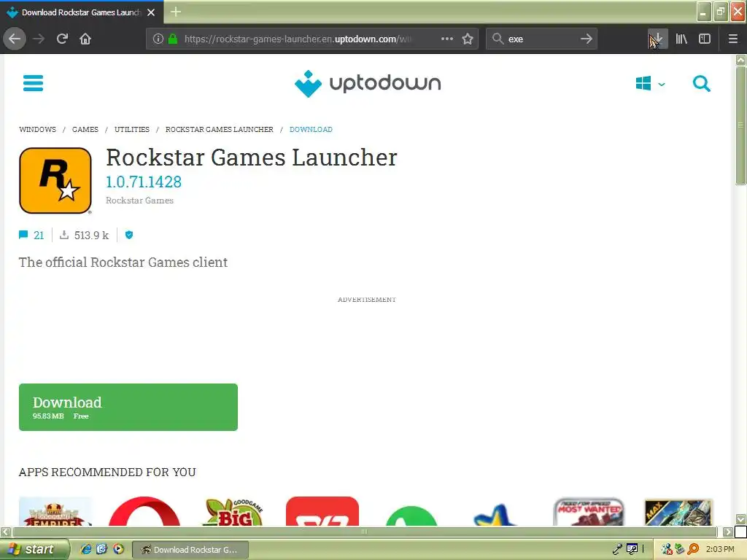Select the 'Download Rockstar G...' taskbar button
The image size is (747, 560).
(190, 550)
